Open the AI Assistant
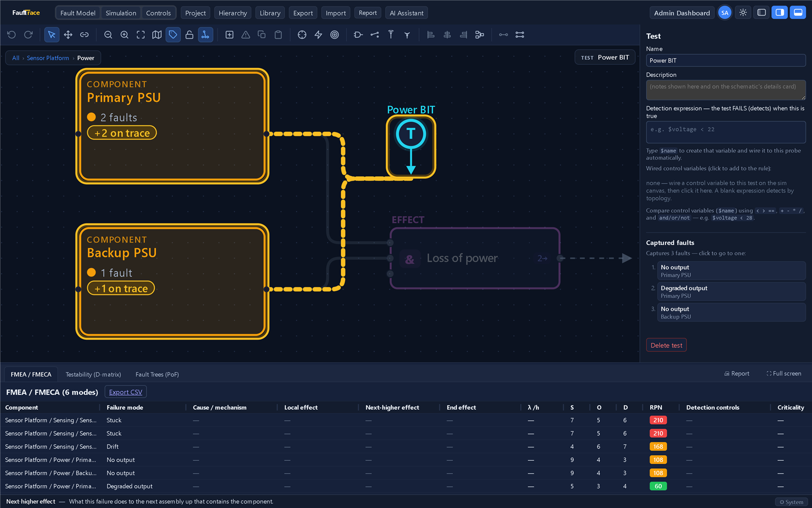 click(407, 13)
